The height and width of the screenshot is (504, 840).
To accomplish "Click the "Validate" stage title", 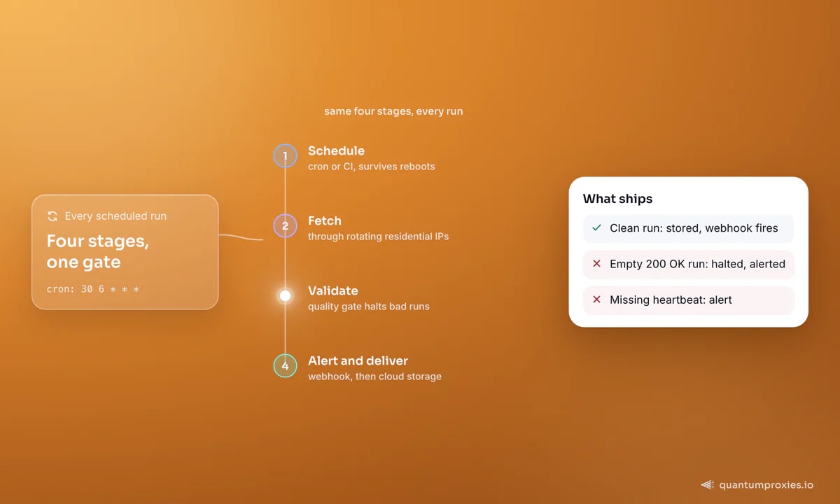I will pos(333,290).
